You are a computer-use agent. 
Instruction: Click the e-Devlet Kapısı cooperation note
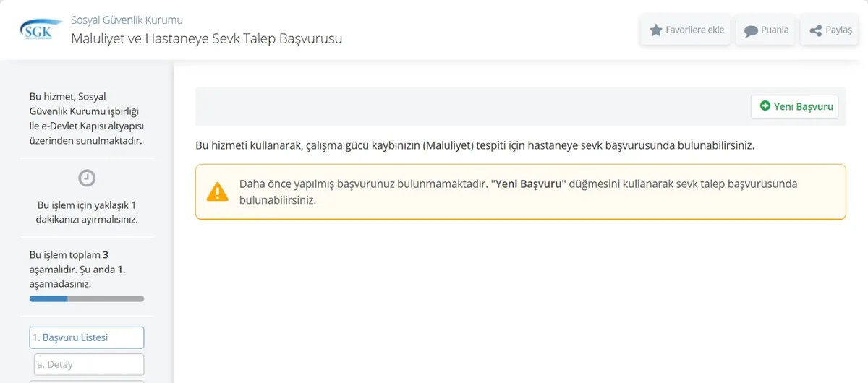pos(86,119)
